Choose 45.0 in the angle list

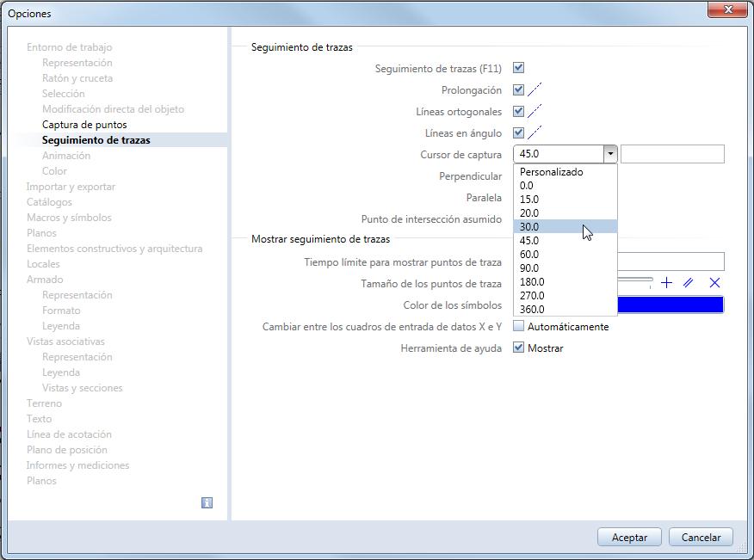coord(565,240)
